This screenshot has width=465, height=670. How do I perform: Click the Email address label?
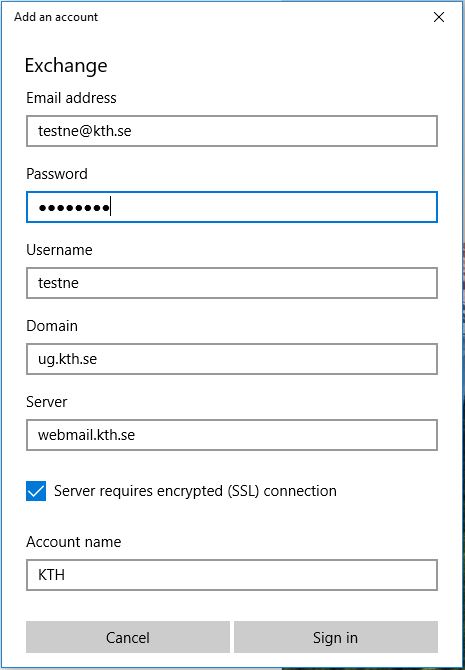coord(71,98)
